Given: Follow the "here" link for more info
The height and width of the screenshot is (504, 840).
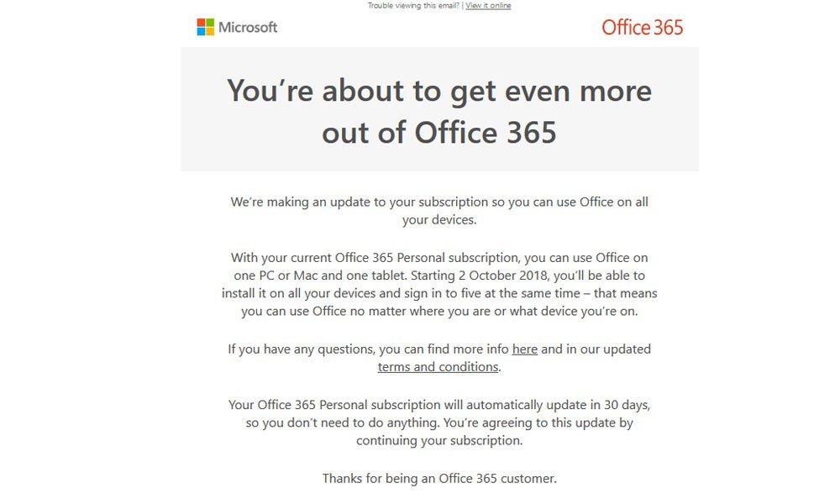Looking at the screenshot, I should tap(524, 349).
